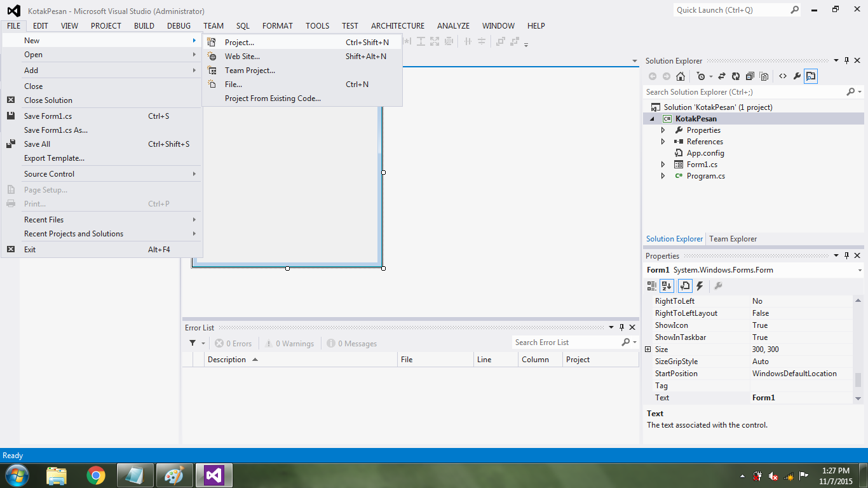Viewport: 868px width, 488px height.
Task: Open the BUILD menu
Action: 144,26
